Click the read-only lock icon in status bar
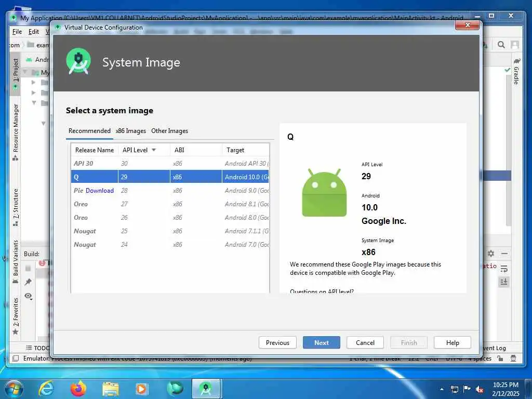 coord(500,358)
